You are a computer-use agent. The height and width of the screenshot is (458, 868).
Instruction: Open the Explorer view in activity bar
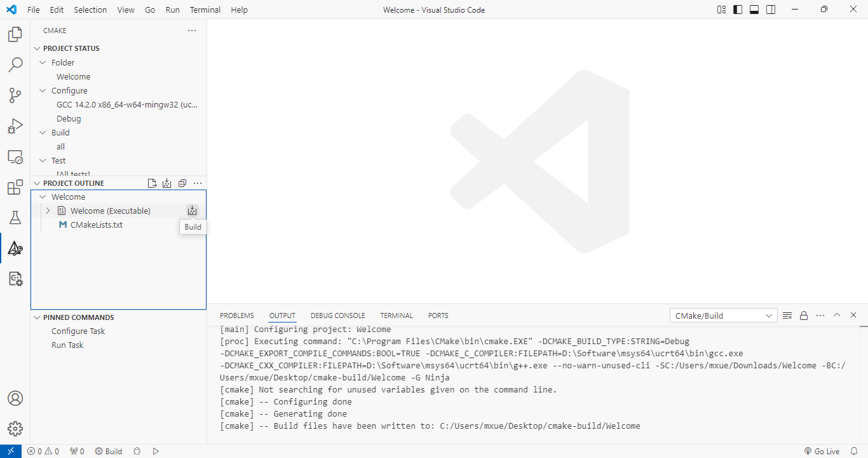click(15, 34)
